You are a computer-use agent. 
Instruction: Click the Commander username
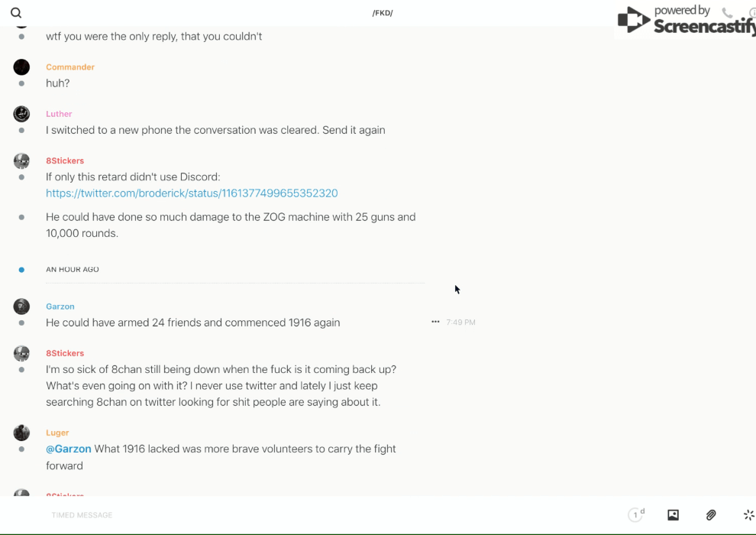[70, 67]
